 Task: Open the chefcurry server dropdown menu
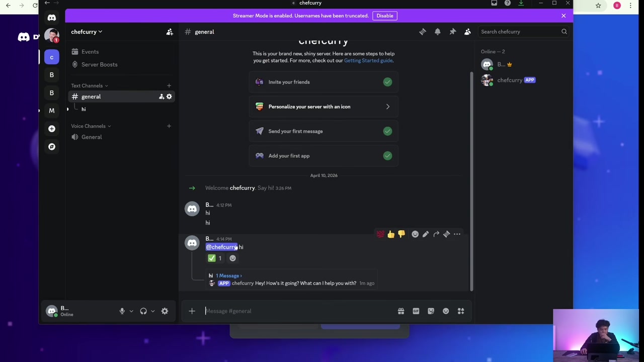click(x=87, y=32)
